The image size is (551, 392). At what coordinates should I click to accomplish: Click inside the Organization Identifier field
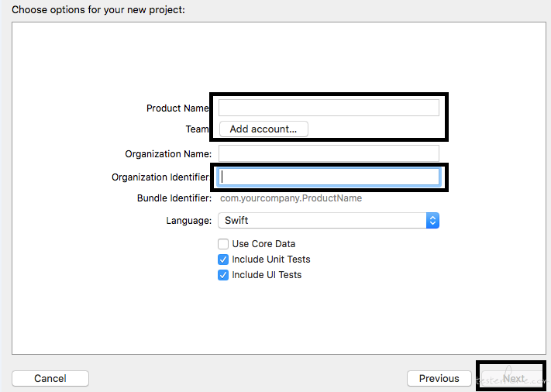click(x=329, y=177)
